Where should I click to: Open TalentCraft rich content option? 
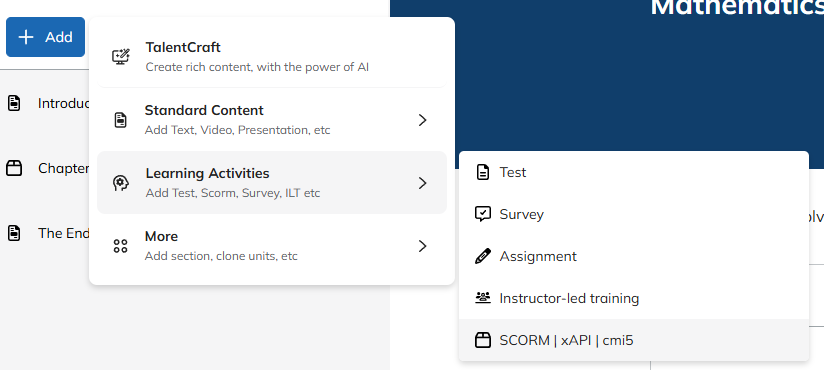tap(272, 57)
